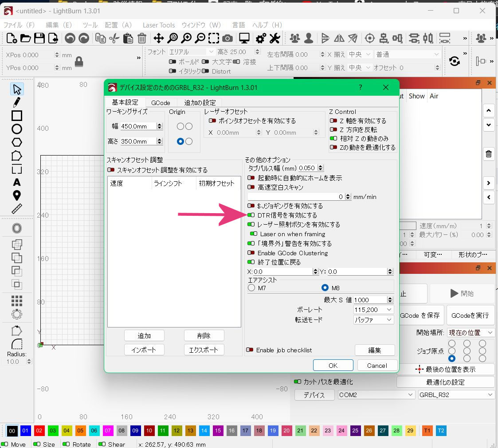Select the Rectangle tool
498x448 pixels.
17,116
